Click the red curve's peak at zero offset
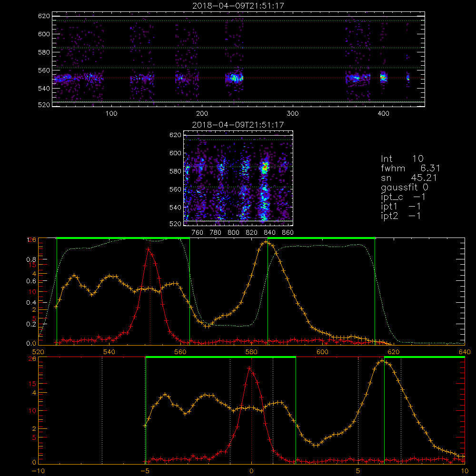476x476 pixels. 249,368
